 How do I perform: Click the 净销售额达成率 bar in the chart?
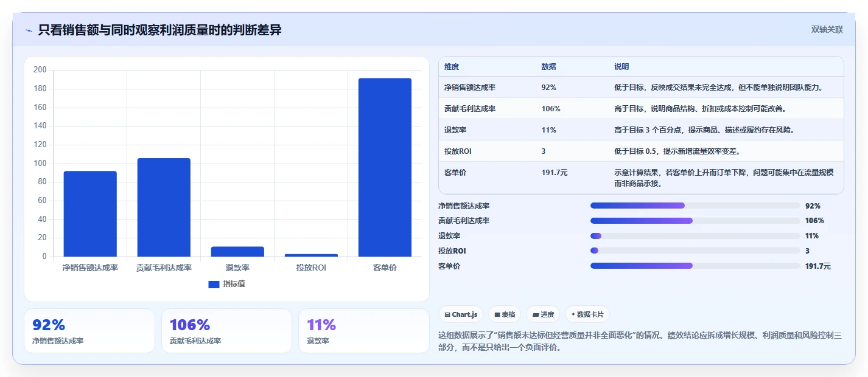point(90,213)
